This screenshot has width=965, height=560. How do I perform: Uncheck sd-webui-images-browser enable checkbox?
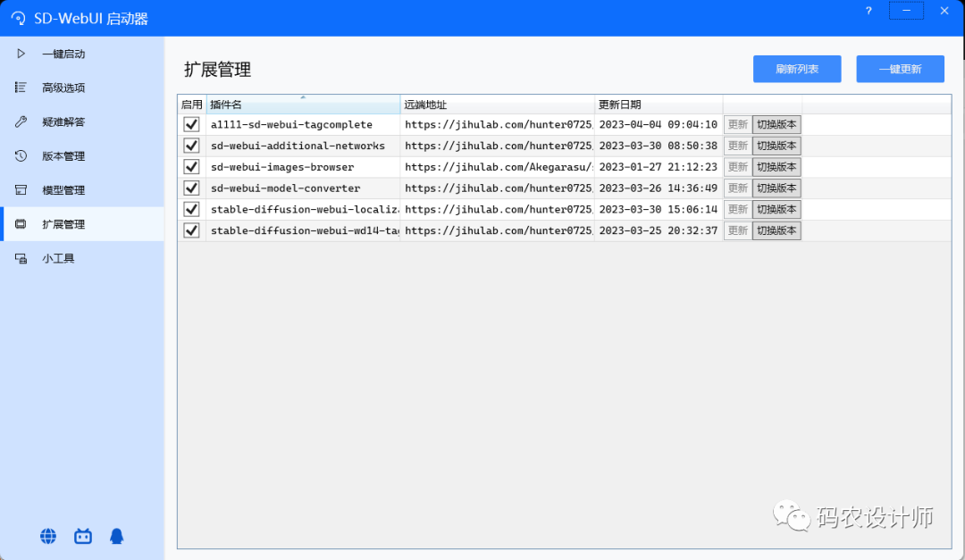[191, 167]
